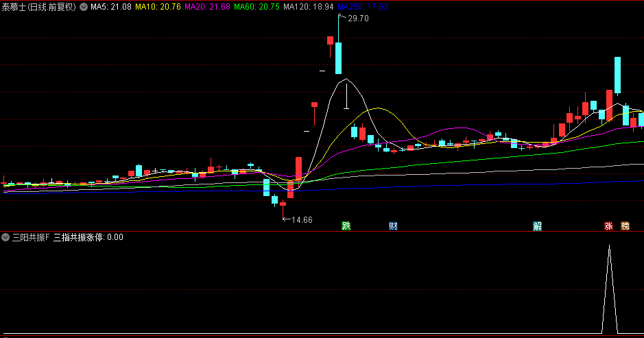This screenshot has width=644, height=338.
Task: Click the 14.66 low price label
Action: click(302, 219)
